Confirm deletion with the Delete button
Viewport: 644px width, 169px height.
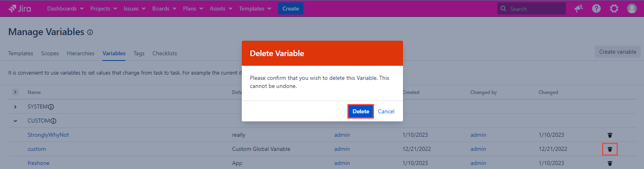point(361,111)
